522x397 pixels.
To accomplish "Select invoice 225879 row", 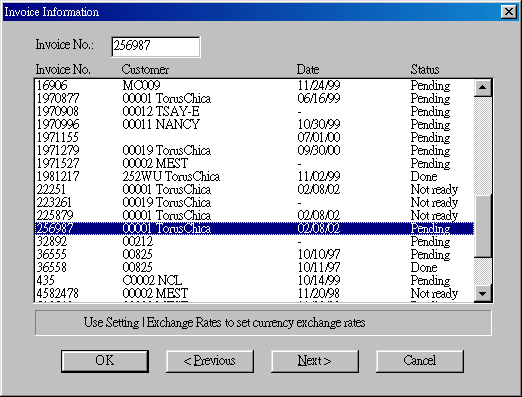I will (254, 215).
